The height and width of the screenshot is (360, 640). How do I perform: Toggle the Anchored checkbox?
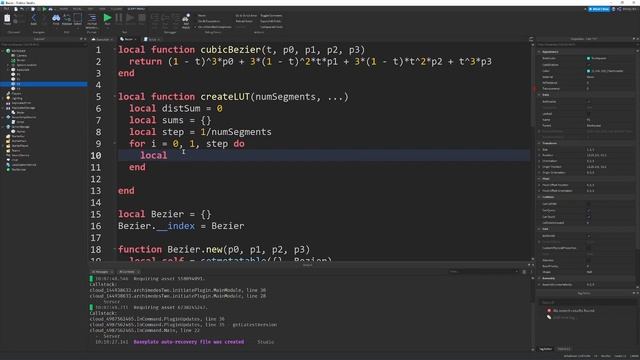point(588,236)
